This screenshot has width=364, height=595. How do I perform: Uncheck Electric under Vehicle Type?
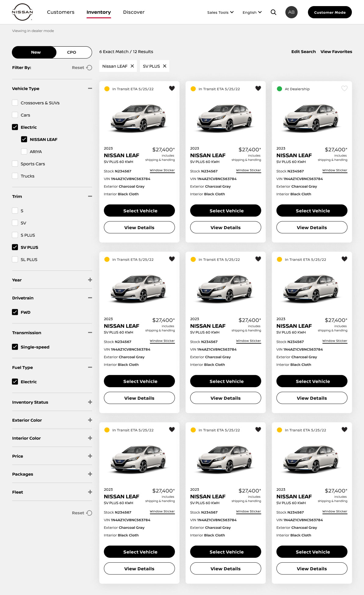(x=15, y=127)
